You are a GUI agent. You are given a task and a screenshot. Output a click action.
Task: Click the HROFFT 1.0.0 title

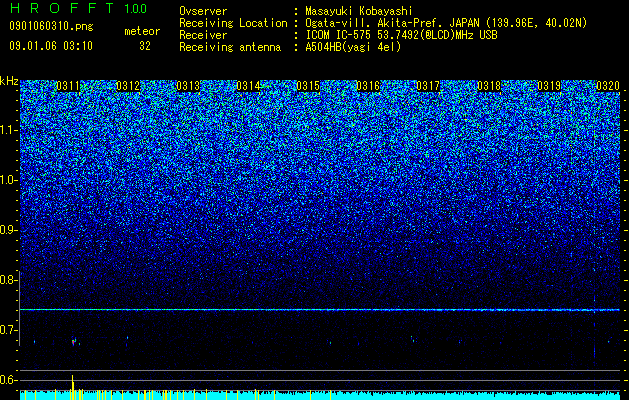(x=78, y=8)
